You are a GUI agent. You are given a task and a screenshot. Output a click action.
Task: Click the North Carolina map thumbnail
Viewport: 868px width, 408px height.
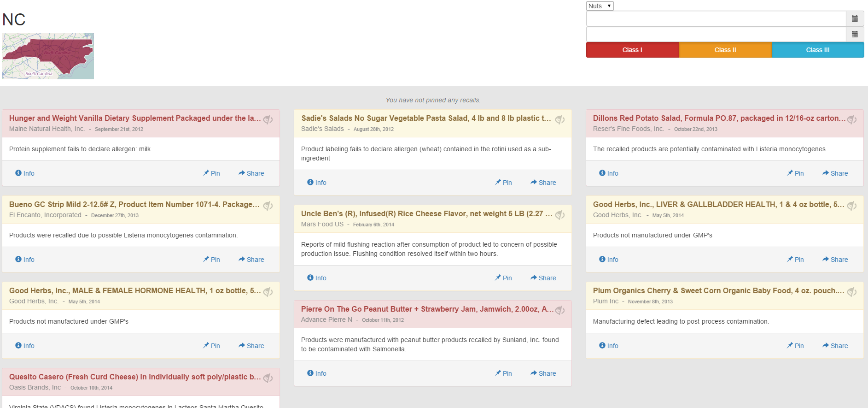click(48, 56)
